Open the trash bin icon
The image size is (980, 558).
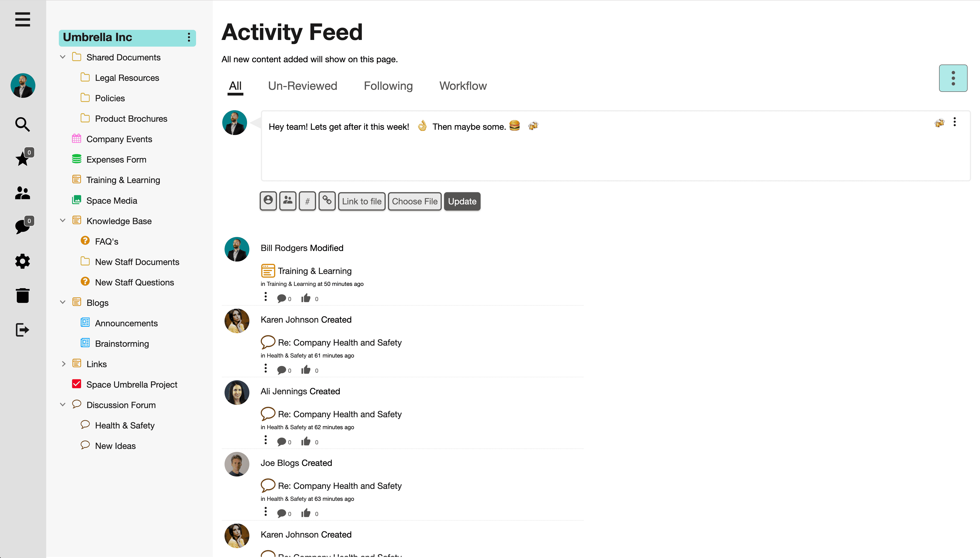(22, 295)
